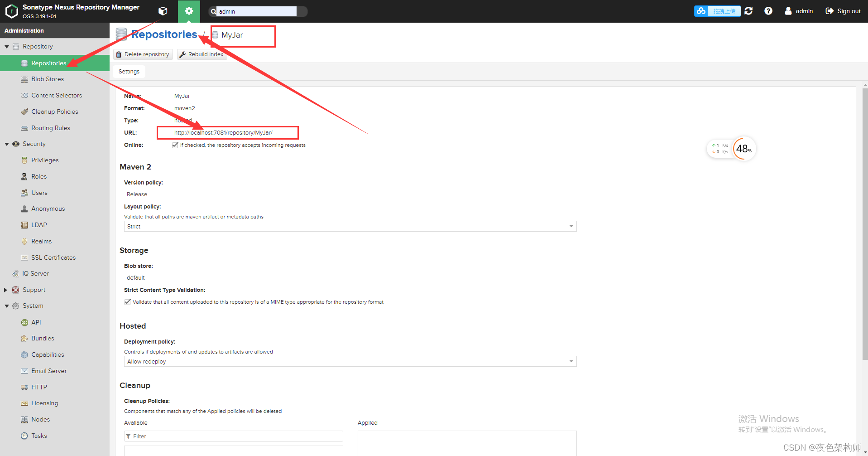The image size is (868, 456).
Task: Open Realms shield icon in sidebar
Action: click(24, 242)
